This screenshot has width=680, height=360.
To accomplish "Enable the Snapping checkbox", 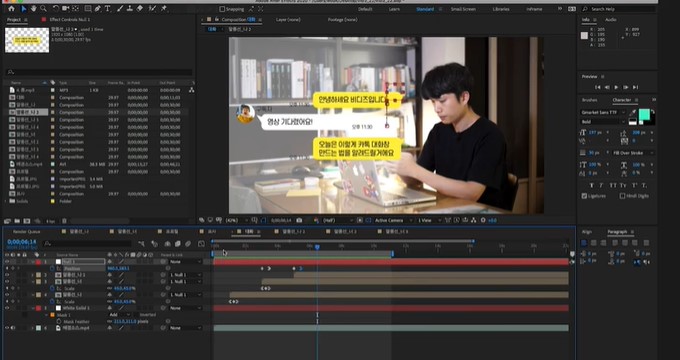I will pos(222,9).
